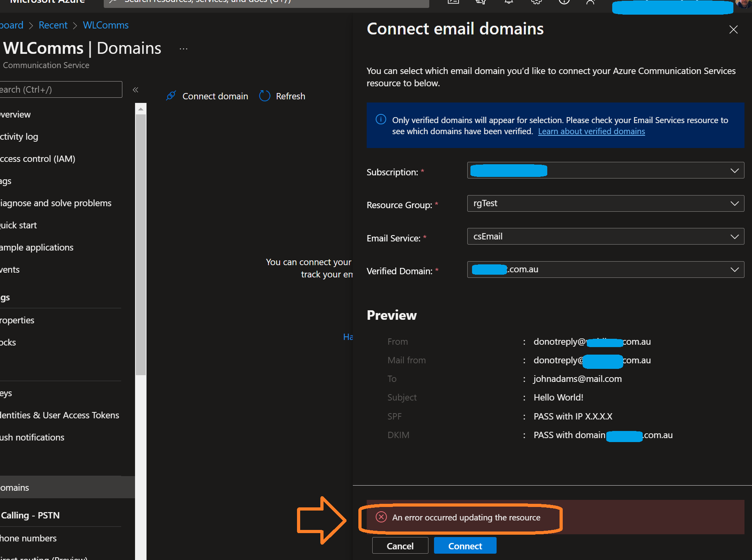
Task: Click the blue Connect button
Action: click(465, 546)
